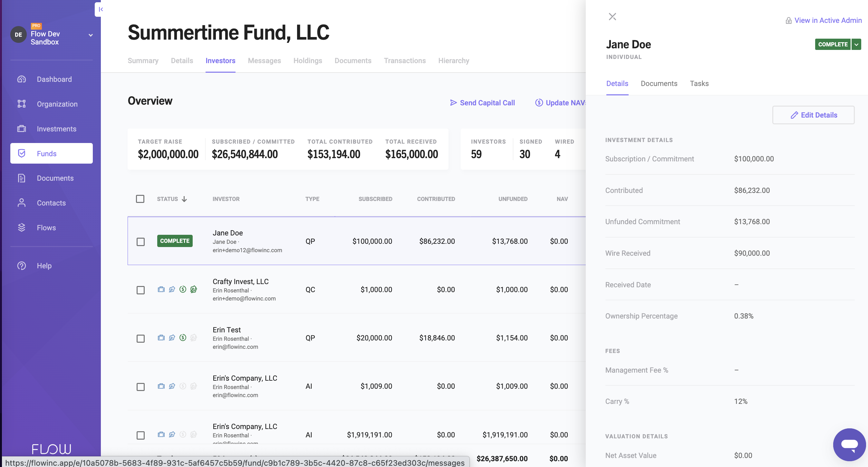868x467 pixels.
Task: Close the Jane Doe details panel
Action: 612,16
